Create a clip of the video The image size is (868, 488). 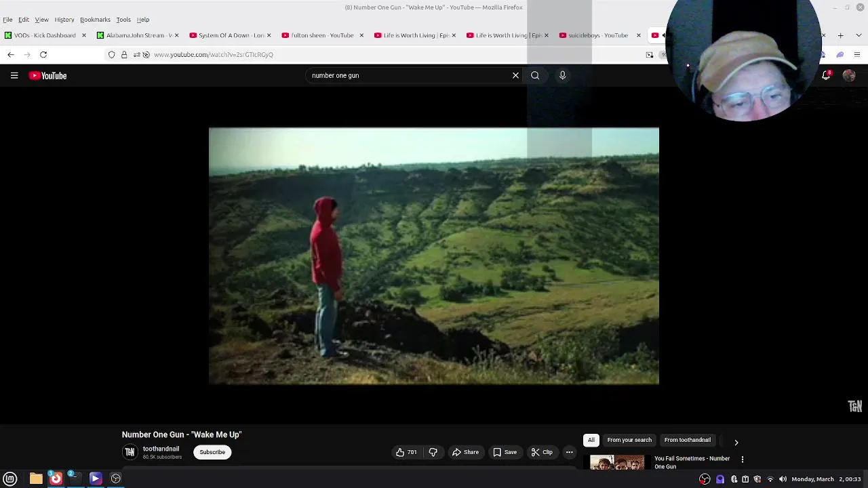tap(541, 452)
